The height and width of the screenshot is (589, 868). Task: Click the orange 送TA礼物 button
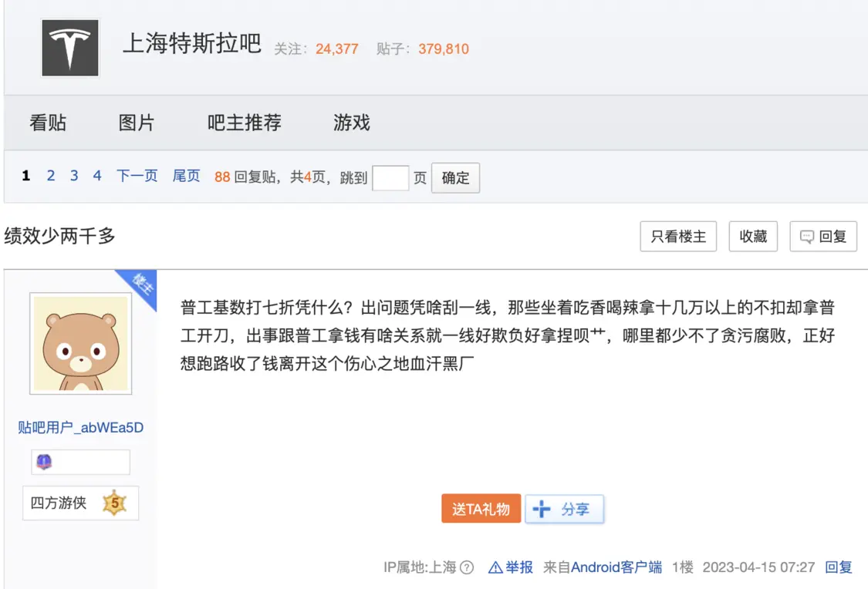481,509
